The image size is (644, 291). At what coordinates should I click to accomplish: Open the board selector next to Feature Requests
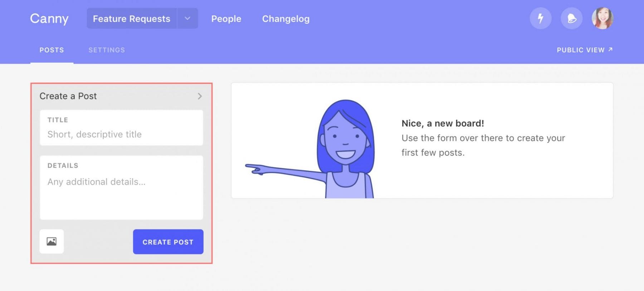(187, 19)
